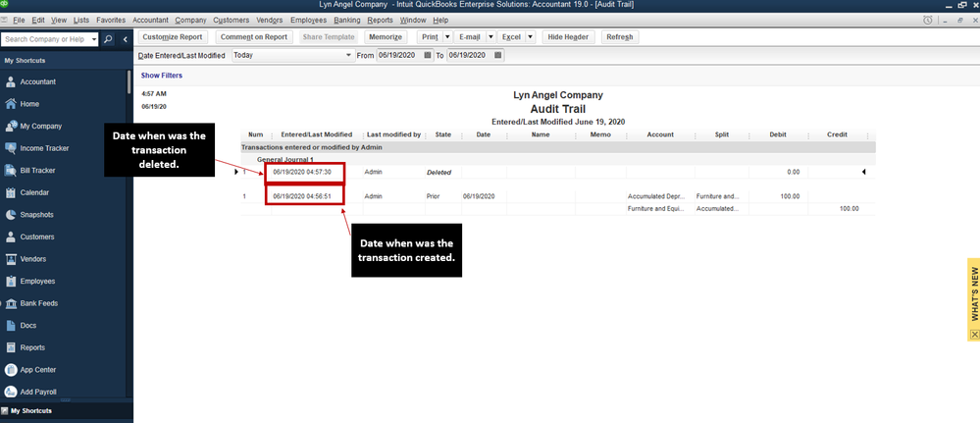
Task: Click the search magnifier icon
Action: 108,39
